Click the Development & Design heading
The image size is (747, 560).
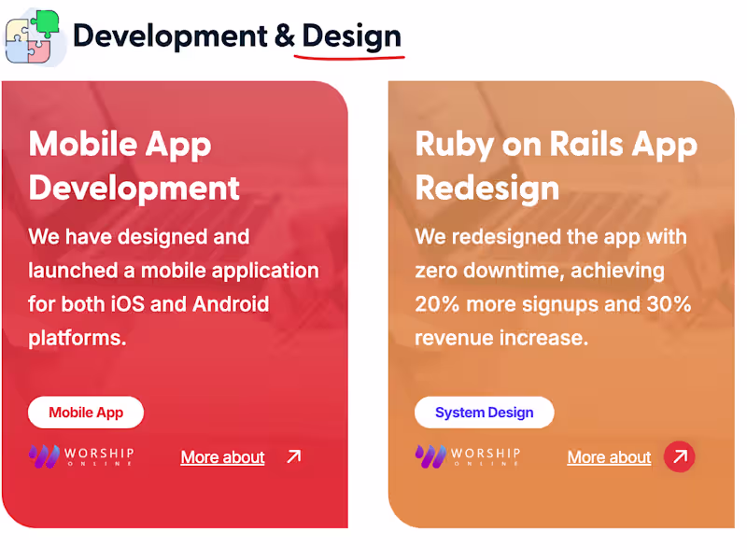point(236,35)
